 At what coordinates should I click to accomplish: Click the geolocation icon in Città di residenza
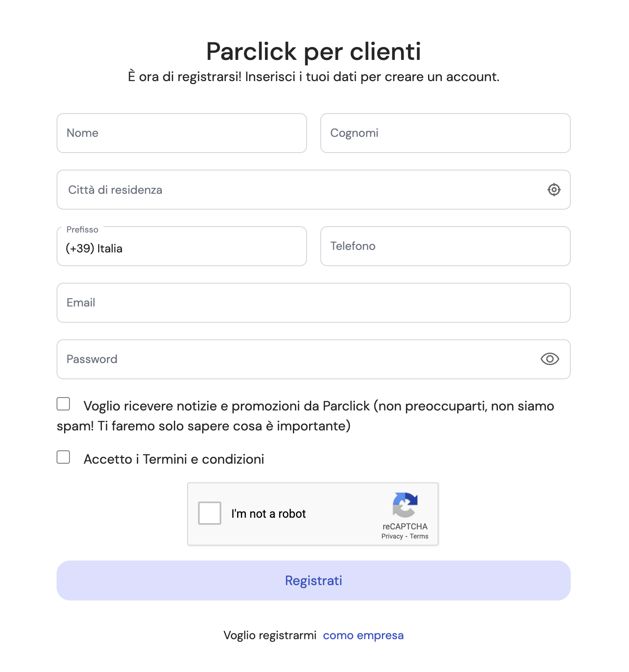pyautogui.click(x=554, y=190)
